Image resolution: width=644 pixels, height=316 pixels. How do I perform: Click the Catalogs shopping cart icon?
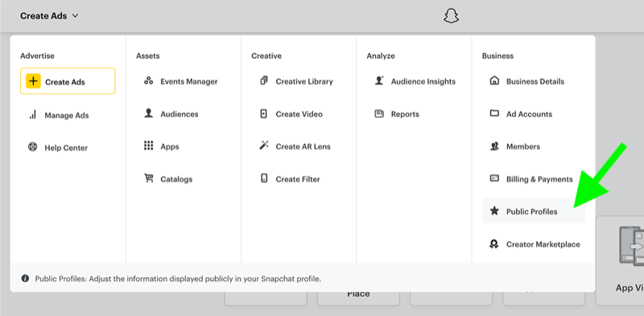click(149, 178)
